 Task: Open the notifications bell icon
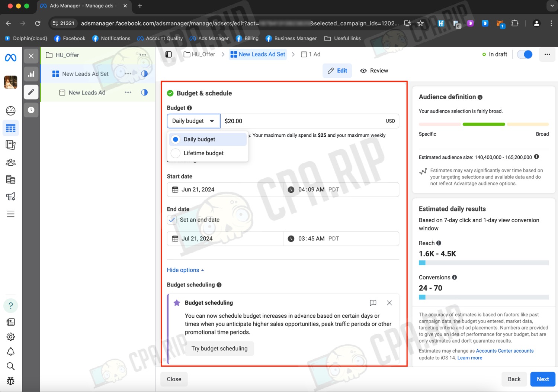11,351
